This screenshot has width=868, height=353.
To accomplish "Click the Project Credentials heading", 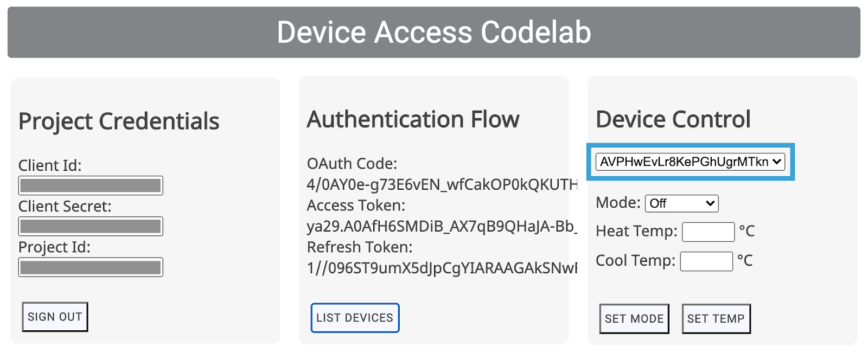I will (x=119, y=121).
